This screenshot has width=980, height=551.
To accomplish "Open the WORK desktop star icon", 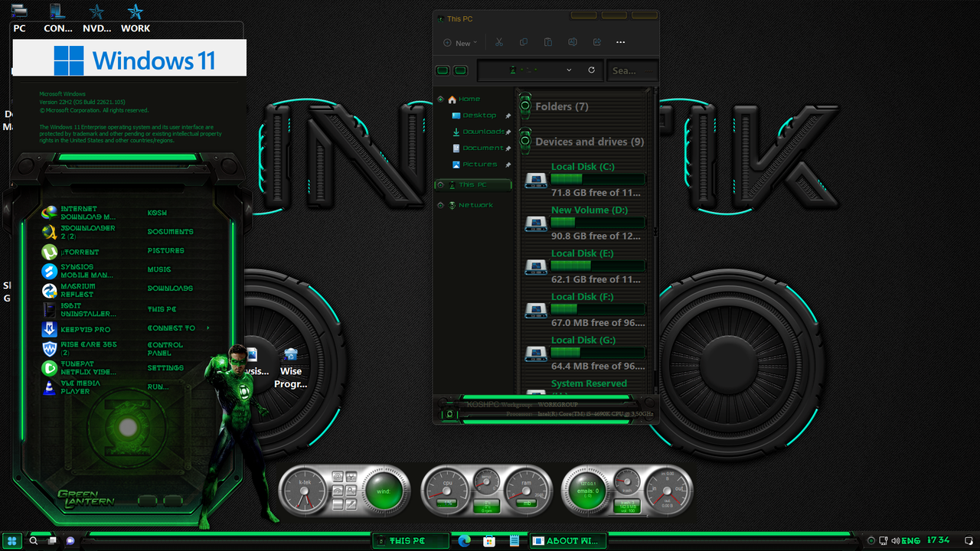I will [136, 18].
